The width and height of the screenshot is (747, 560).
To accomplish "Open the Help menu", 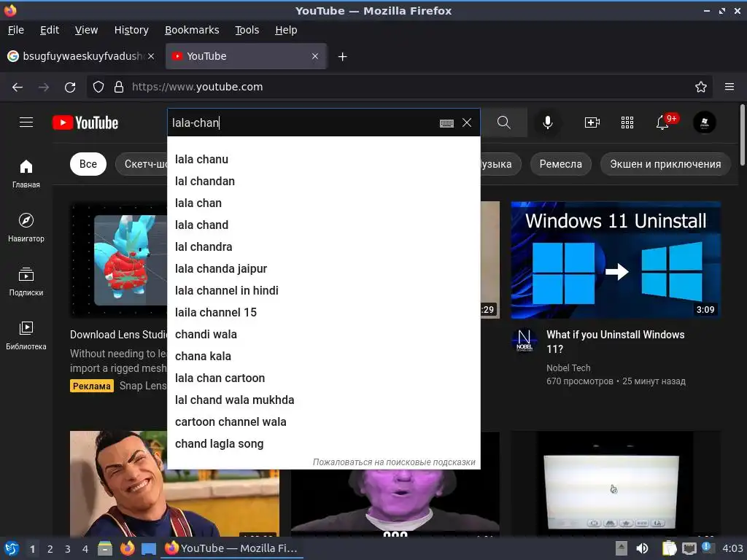I will 286,30.
